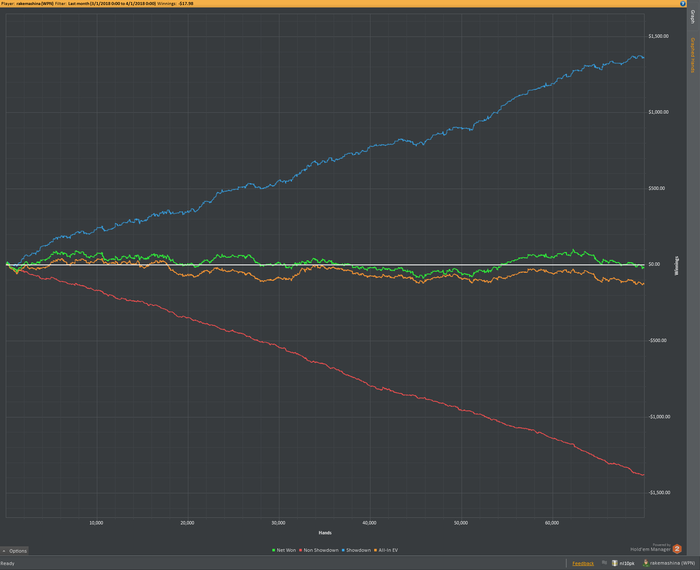Image resolution: width=700 pixels, height=570 pixels.
Task: Click the Player: rakemashina (WPN) header text
Action: [27, 4]
